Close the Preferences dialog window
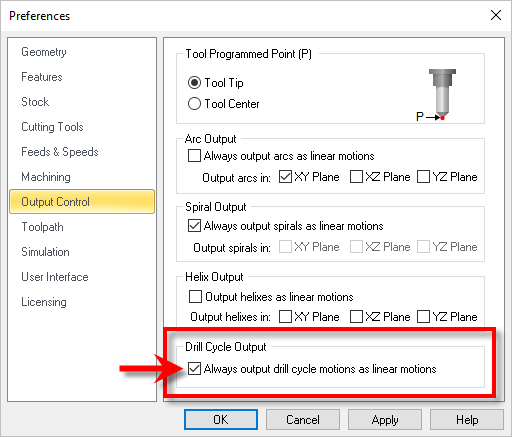 click(x=496, y=15)
